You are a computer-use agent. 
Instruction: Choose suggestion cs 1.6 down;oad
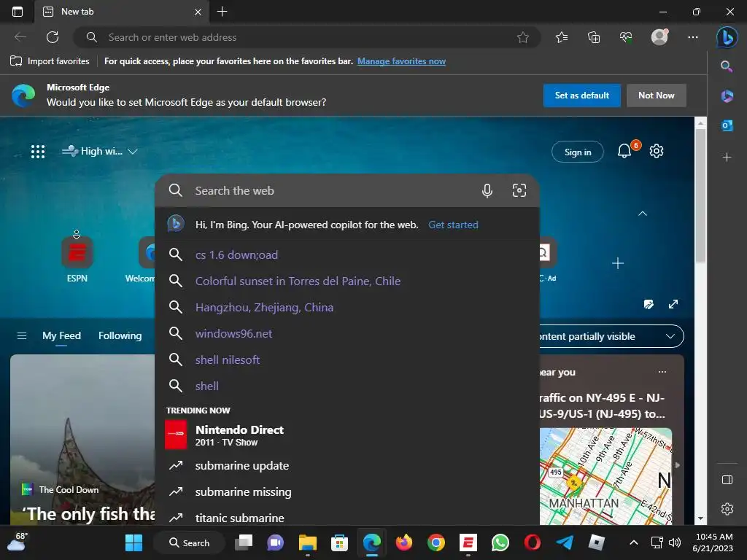click(x=347, y=254)
